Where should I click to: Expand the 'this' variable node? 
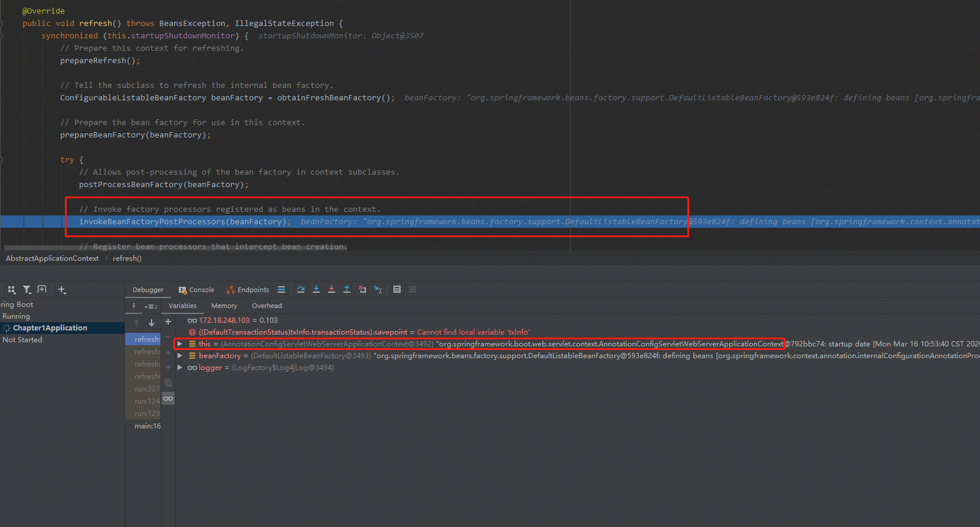180,343
